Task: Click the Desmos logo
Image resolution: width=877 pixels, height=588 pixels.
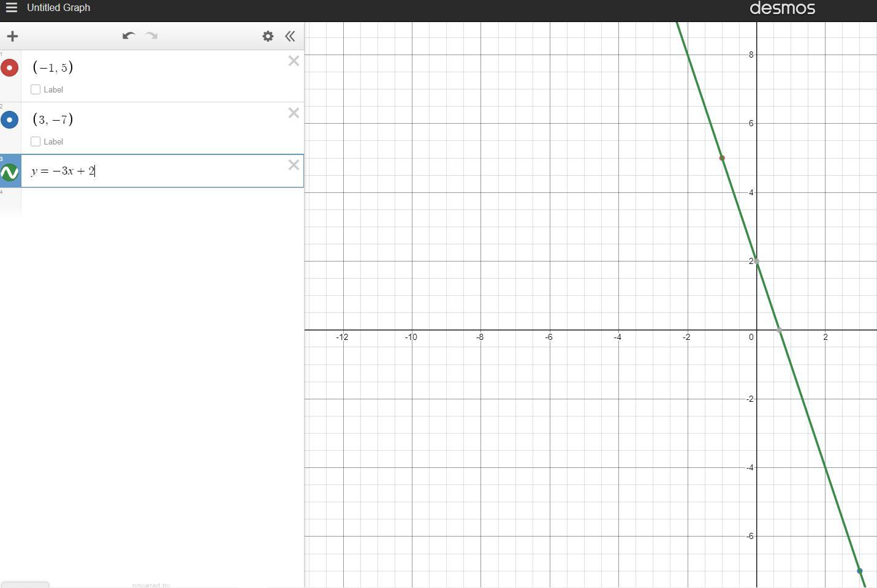Action: (782, 8)
